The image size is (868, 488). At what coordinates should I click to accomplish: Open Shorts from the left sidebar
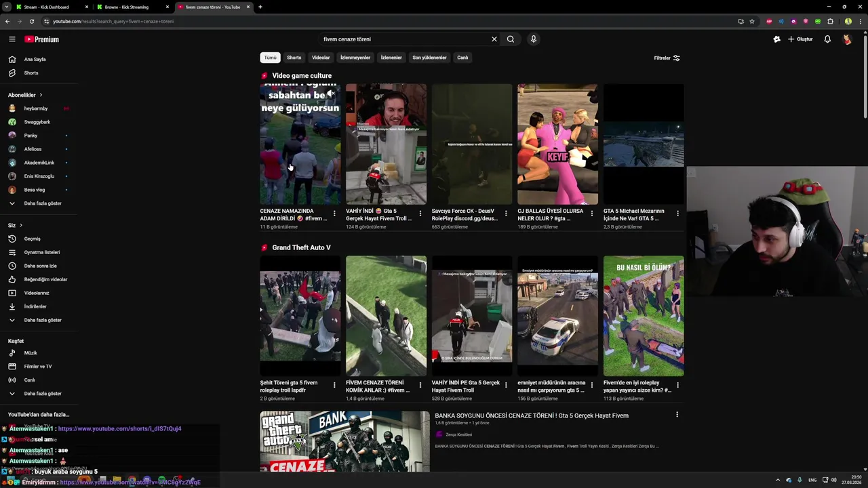[31, 73]
